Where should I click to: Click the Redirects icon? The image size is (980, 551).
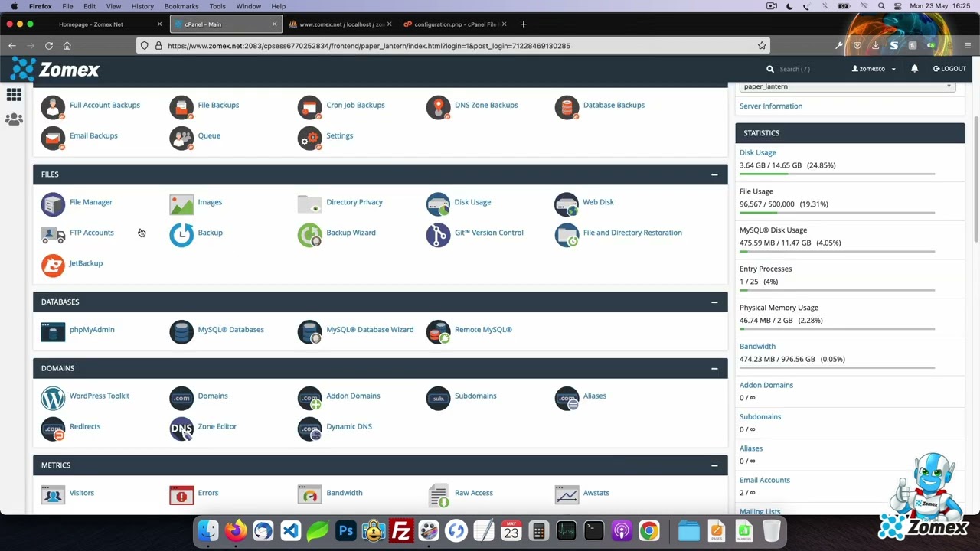(53, 429)
